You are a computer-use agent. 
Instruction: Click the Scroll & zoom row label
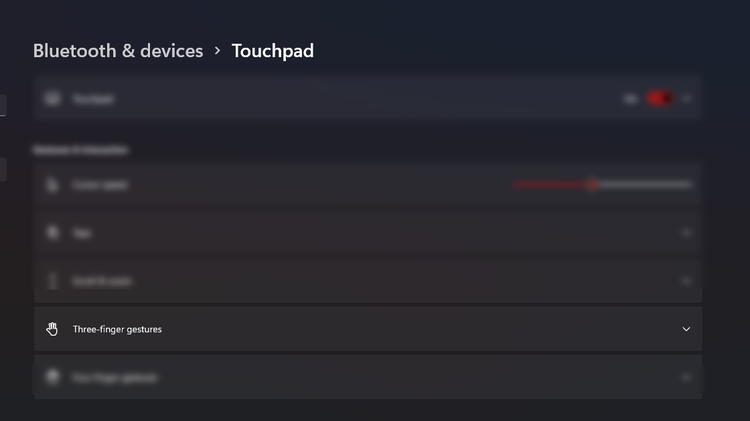click(100, 281)
